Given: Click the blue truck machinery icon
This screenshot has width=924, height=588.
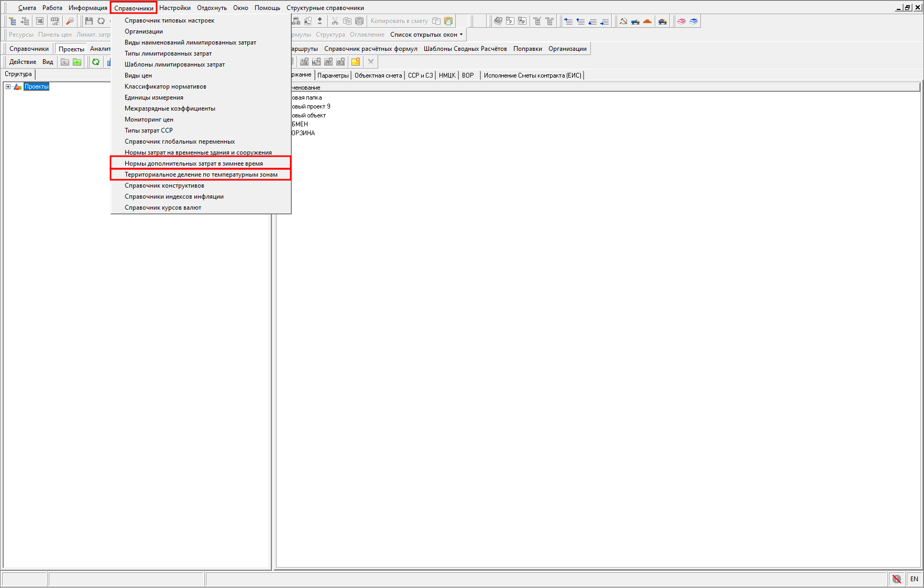Looking at the screenshot, I should coord(635,21).
